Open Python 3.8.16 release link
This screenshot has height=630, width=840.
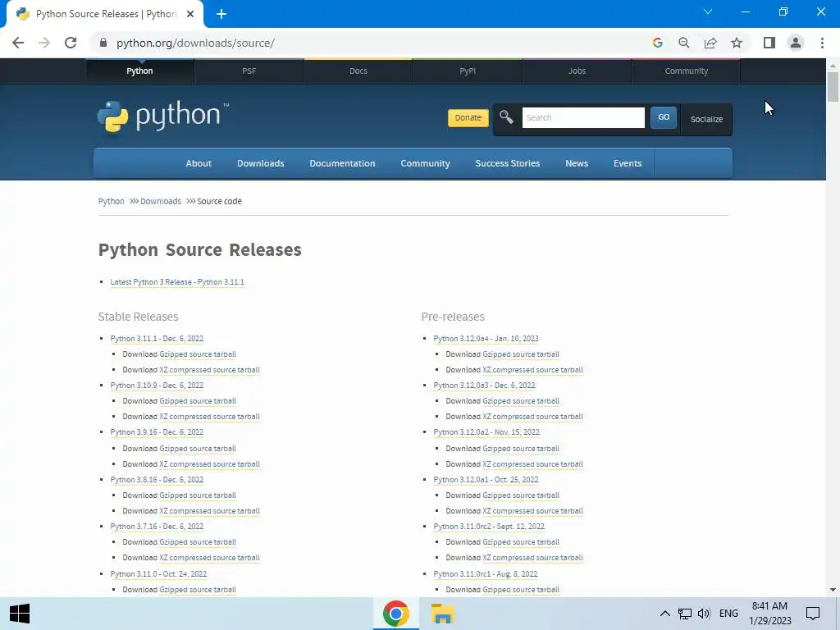(x=157, y=479)
